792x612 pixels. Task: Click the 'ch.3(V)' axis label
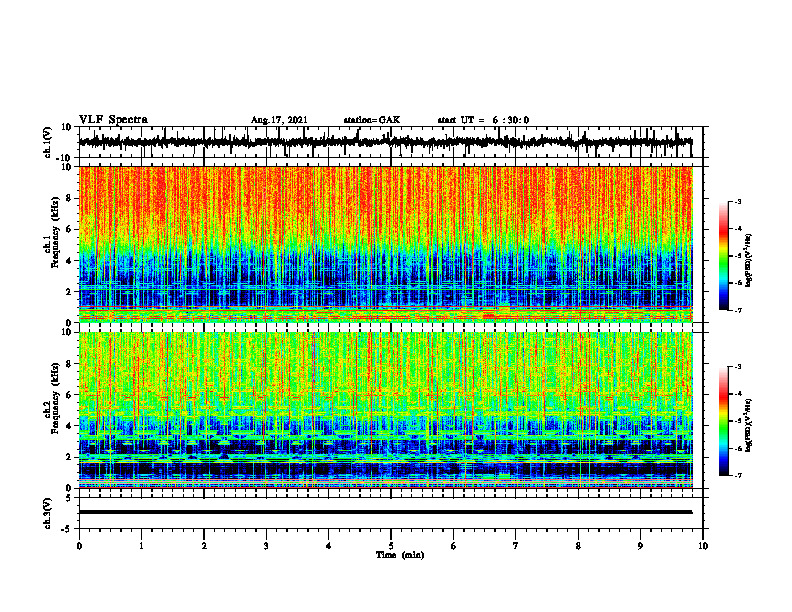coord(47,513)
